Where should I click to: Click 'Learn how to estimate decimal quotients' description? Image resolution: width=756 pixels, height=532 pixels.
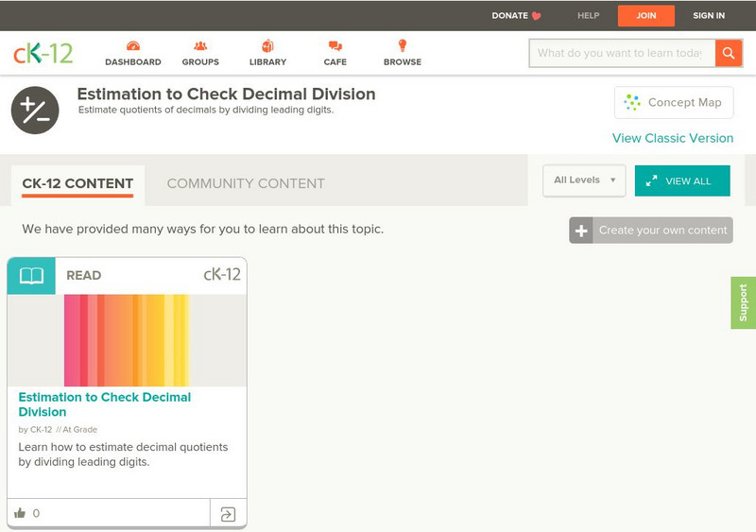point(123,455)
